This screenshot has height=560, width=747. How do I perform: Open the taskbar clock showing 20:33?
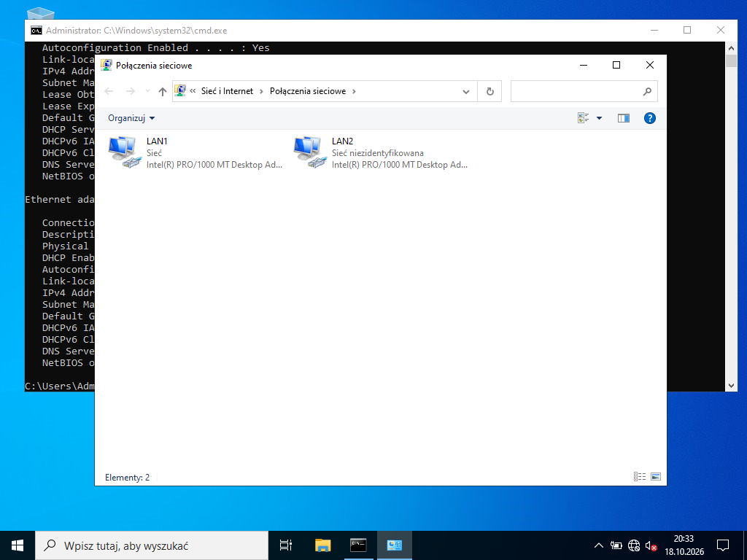point(684,545)
